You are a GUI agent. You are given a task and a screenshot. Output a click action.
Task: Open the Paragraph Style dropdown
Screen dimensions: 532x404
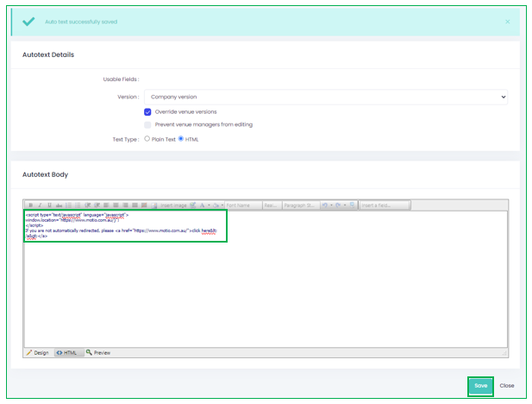pos(301,205)
